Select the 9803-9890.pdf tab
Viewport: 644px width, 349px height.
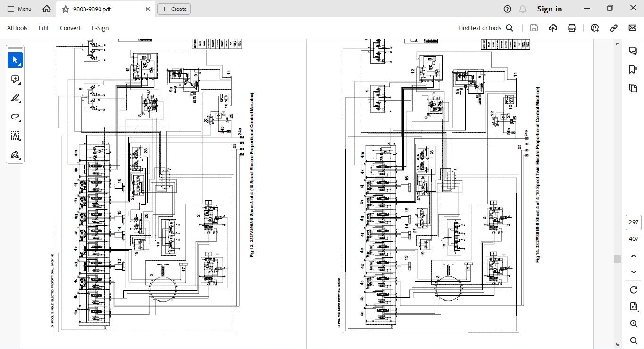pos(106,9)
